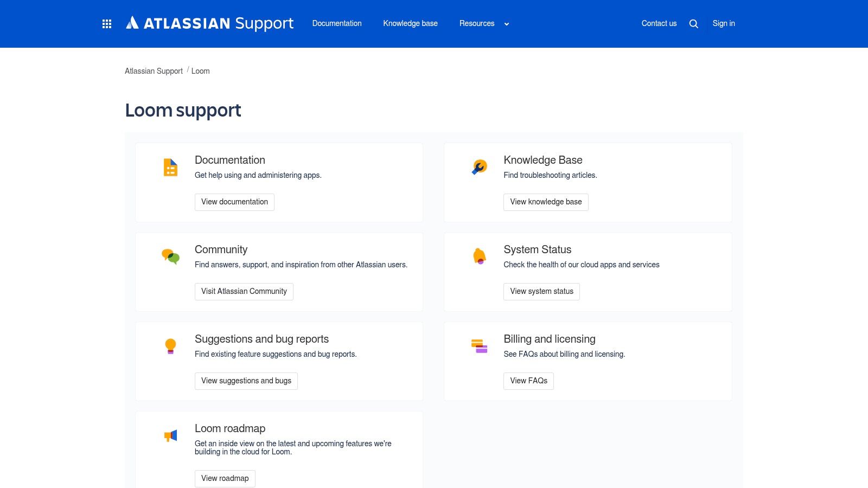Click the Loom breadcrumb link
The height and width of the screenshot is (488, 868).
200,71
